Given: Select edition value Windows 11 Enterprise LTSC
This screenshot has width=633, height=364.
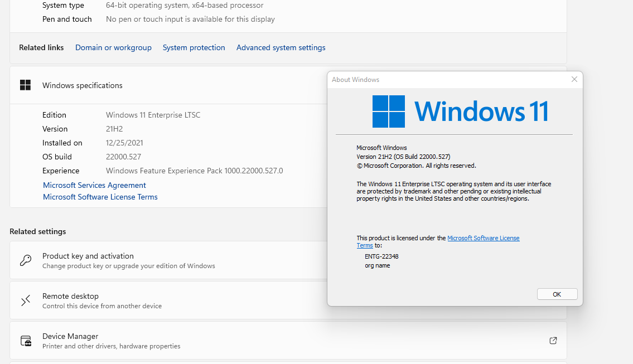Looking at the screenshot, I should [x=153, y=115].
